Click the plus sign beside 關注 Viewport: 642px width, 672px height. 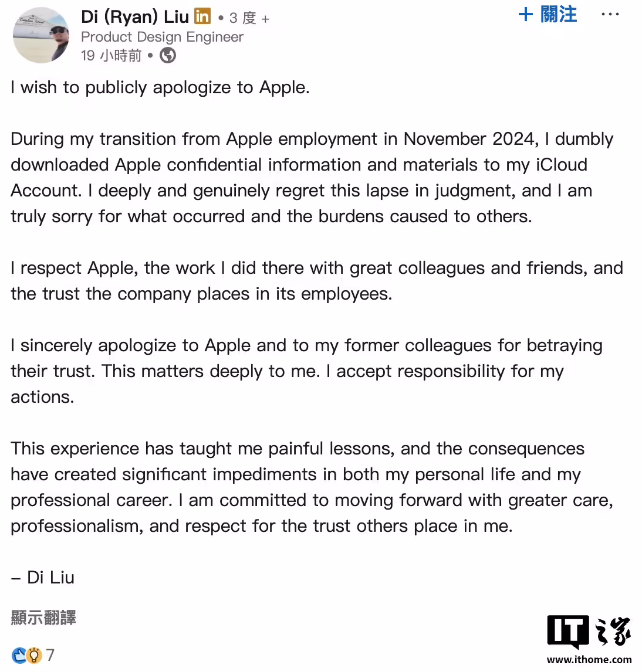coord(526,14)
